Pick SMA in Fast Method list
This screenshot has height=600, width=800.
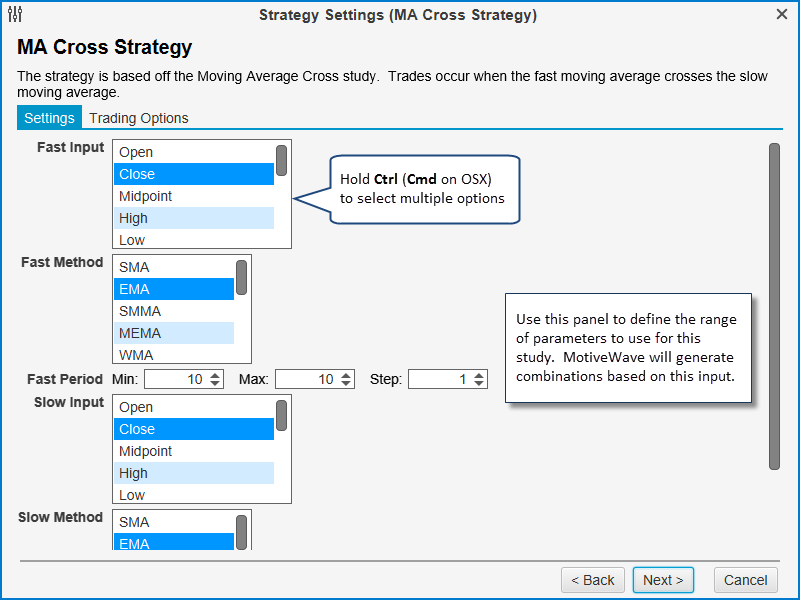click(x=173, y=267)
